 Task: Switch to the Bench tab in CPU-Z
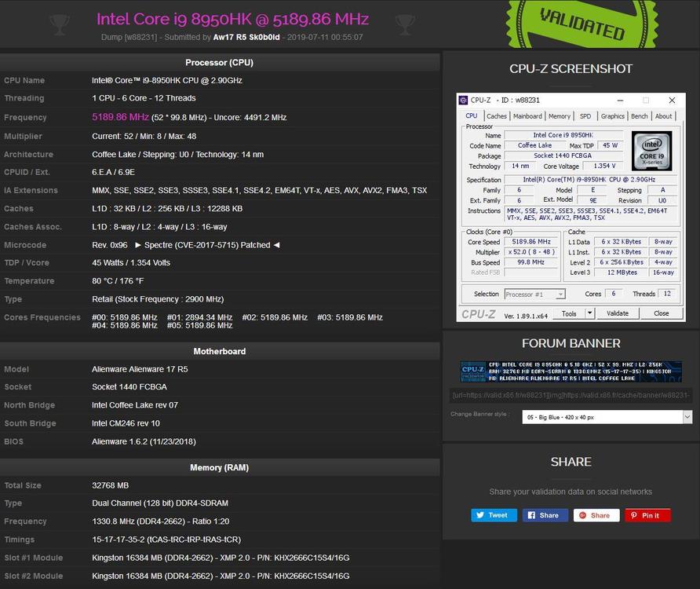tap(640, 116)
